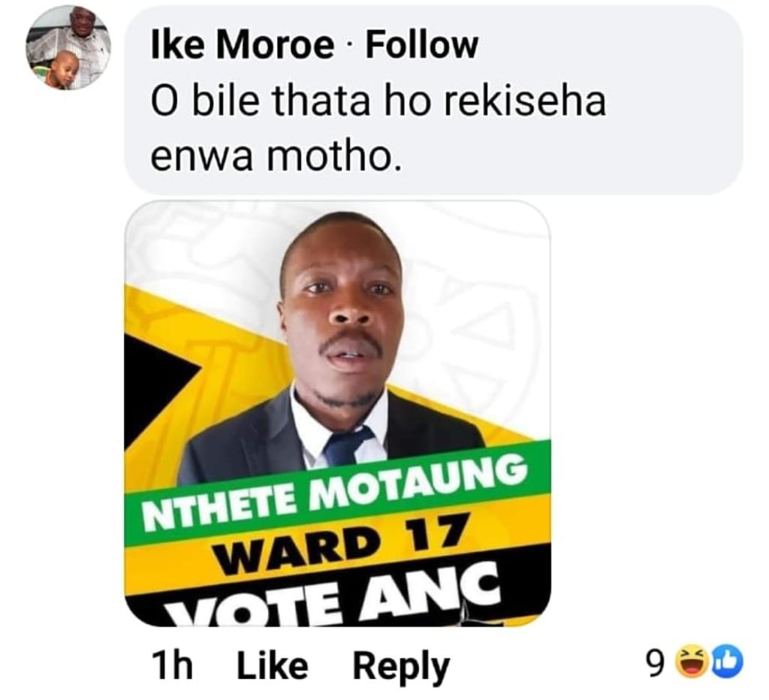Click the blue thumbs-up reaction icon
This screenshot has width=769, height=700.
click(729, 662)
